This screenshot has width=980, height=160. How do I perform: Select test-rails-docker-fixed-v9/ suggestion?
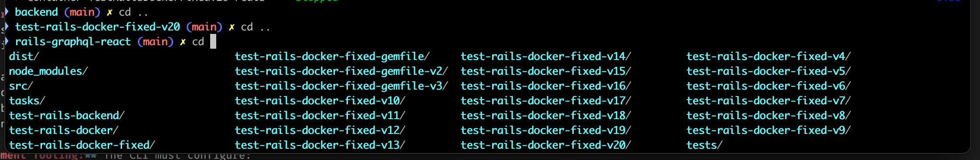click(x=769, y=130)
